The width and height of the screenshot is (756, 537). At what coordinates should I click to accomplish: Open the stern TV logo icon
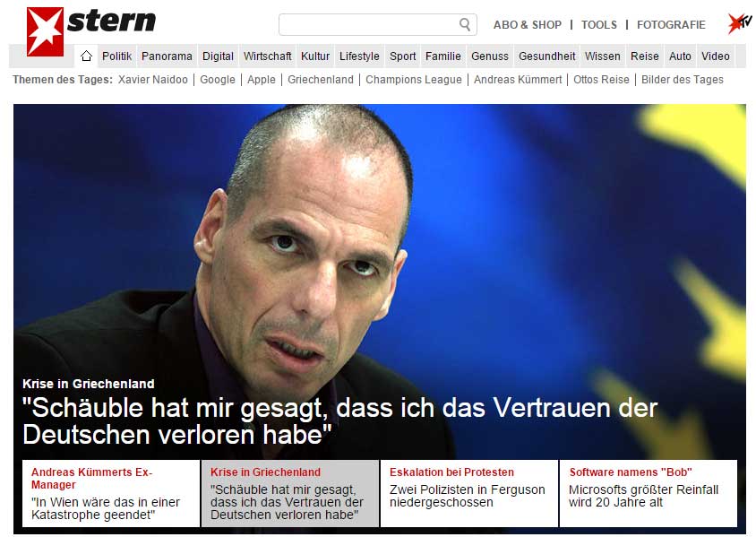click(740, 22)
